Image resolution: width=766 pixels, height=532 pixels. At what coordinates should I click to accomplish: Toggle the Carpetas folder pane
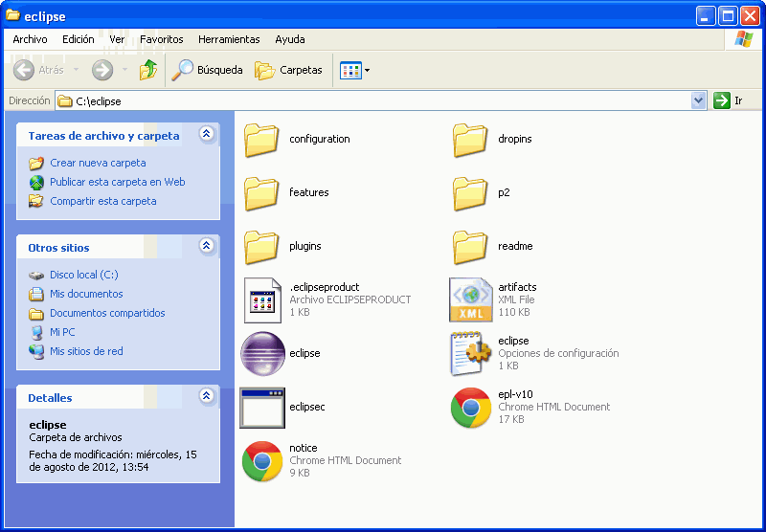pos(288,70)
